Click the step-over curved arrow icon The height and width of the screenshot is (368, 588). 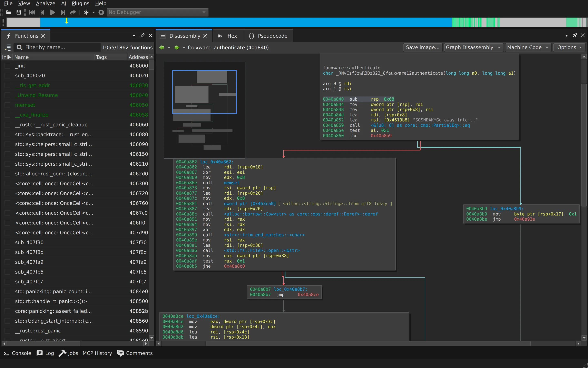(73, 12)
